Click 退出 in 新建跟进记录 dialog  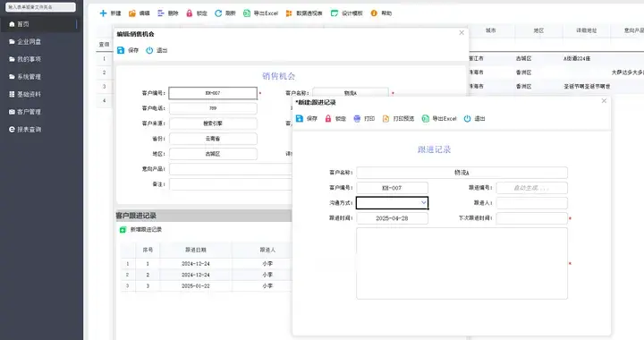(474, 119)
